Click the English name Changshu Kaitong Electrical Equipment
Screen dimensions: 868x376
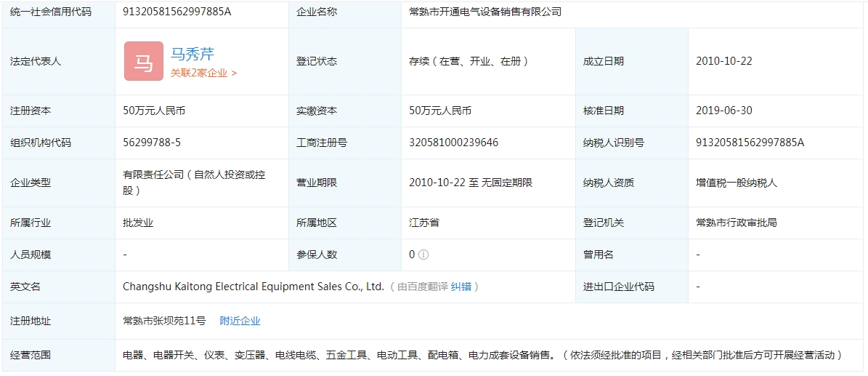point(253,287)
